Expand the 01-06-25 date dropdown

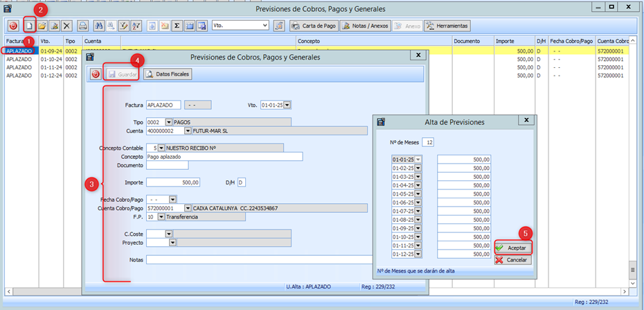pyautogui.click(x=418, y=202)
